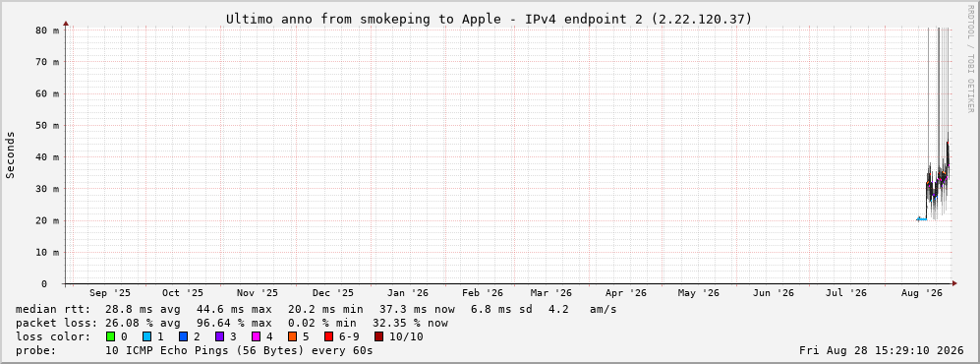Click the Seconds vertical axis label
The height and width of the screenshot is (364, 980).
11,155
